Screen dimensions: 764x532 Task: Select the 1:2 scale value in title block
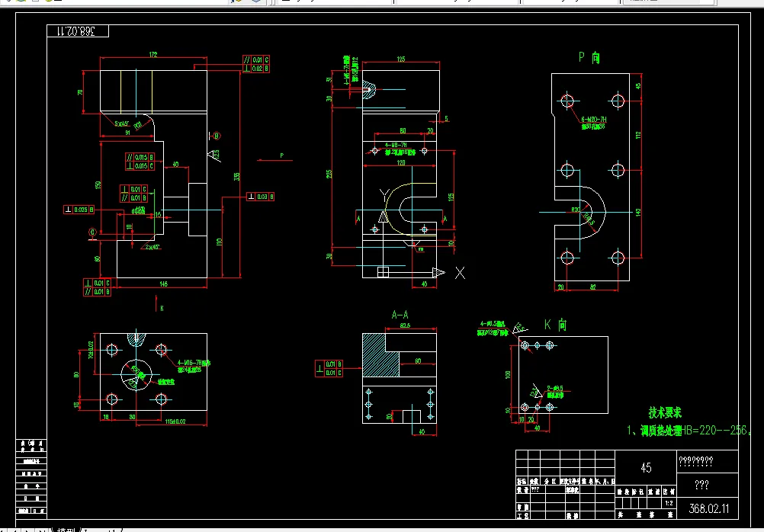[x=669, y=503]
